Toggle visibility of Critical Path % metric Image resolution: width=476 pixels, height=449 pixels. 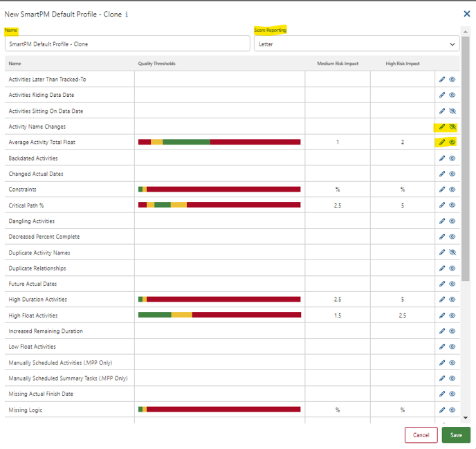click(x=452, y=205)
